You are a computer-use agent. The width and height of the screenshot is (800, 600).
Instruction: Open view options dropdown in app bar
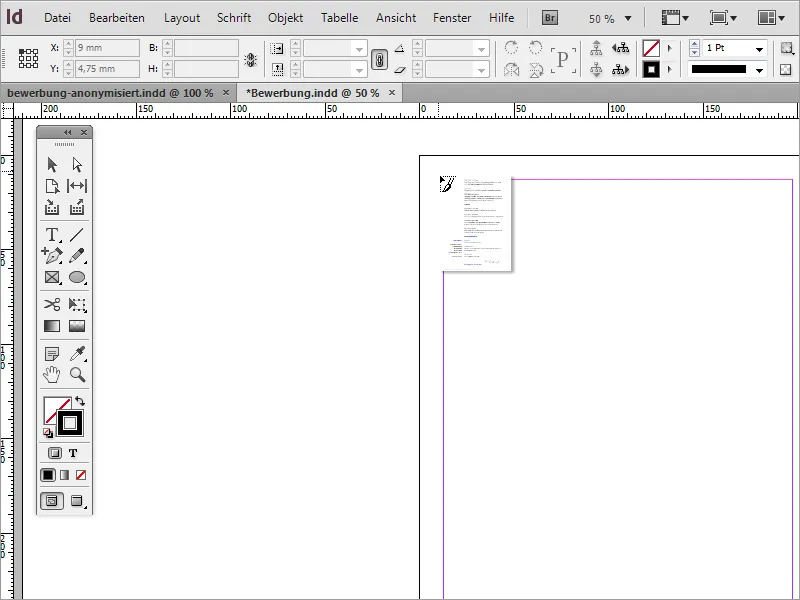[x=675, y=18]
